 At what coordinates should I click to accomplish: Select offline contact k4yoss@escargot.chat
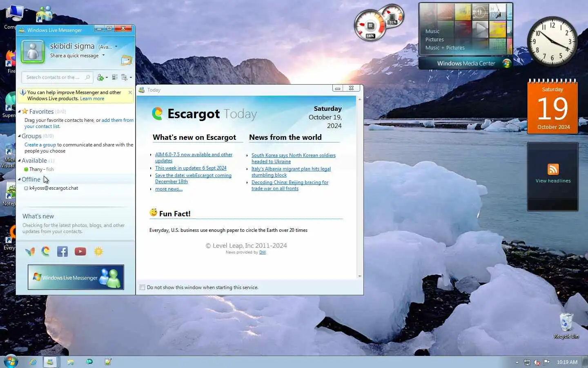coord(51,188)
